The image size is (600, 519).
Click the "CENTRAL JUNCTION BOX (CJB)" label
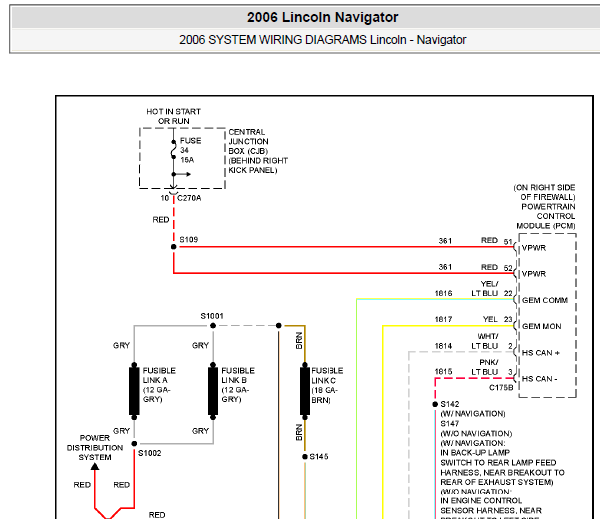(248, 141)
